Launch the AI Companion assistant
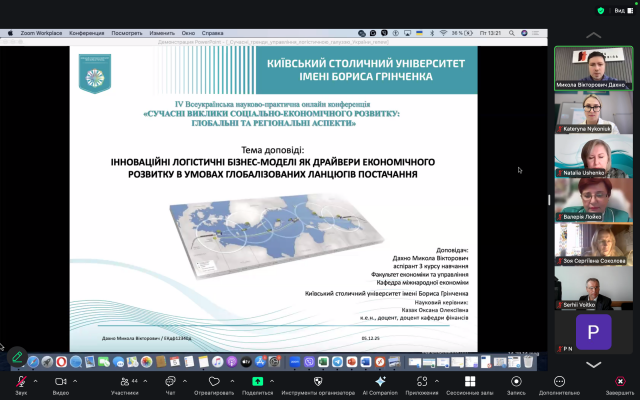640x400 pixels. click(x=380, y=381)
